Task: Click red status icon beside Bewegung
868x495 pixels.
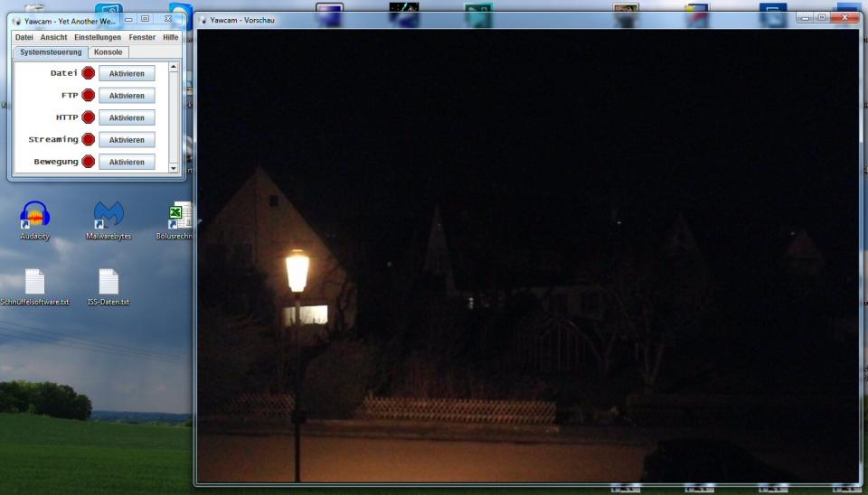Action: click(x=89, y=162)
